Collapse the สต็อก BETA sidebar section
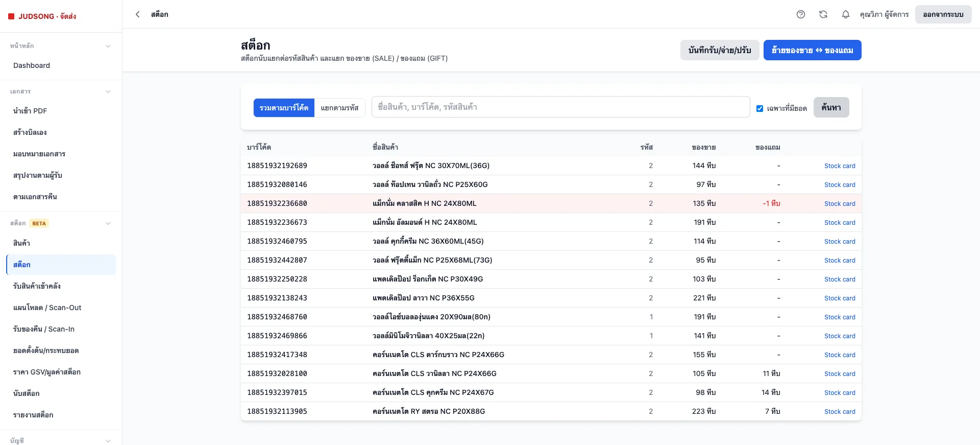Image resolution: width=980 pixels, height=445 pixels. [108, 223]
